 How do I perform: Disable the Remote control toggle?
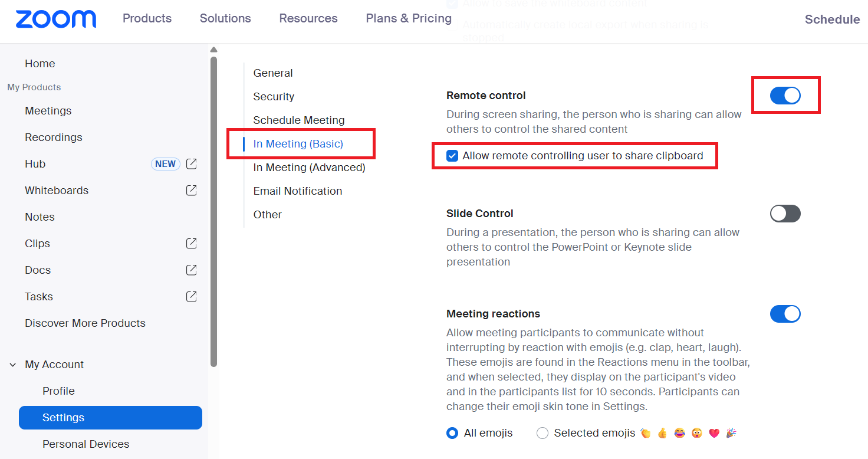785,95
